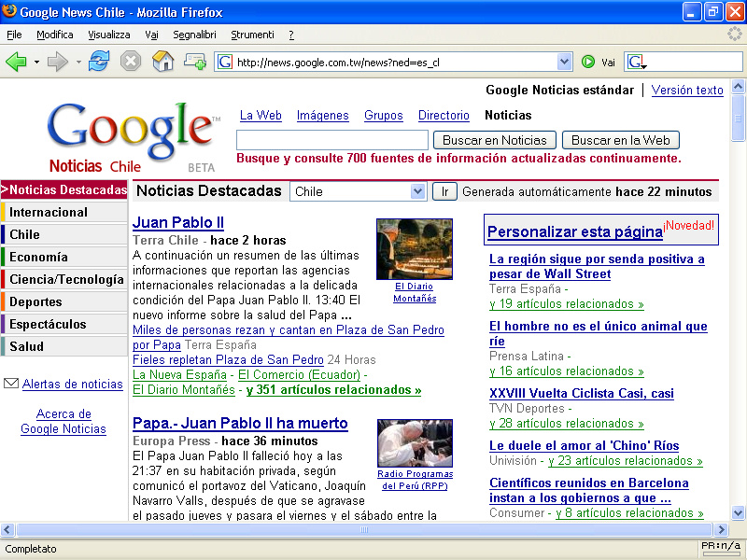The width and height of the screenshot is (747, 560).
Task: Select the Economía sidebar section
Action: 63,257
